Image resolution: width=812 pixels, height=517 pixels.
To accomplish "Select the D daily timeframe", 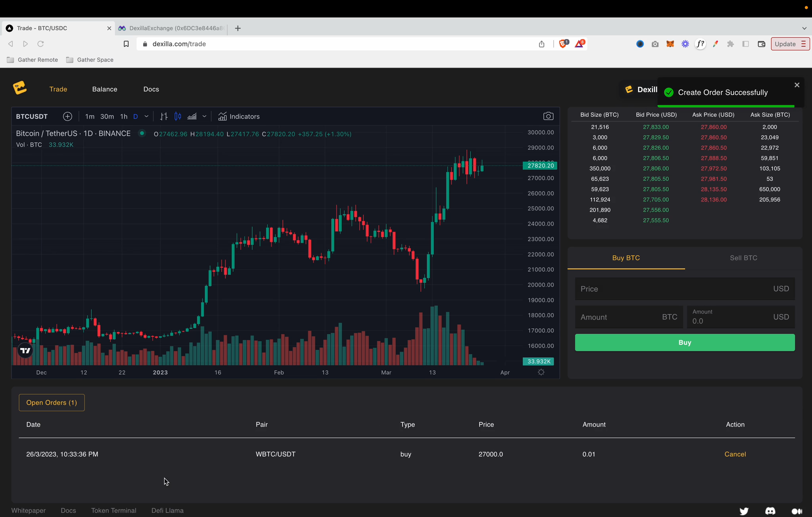I will (136, 116).
